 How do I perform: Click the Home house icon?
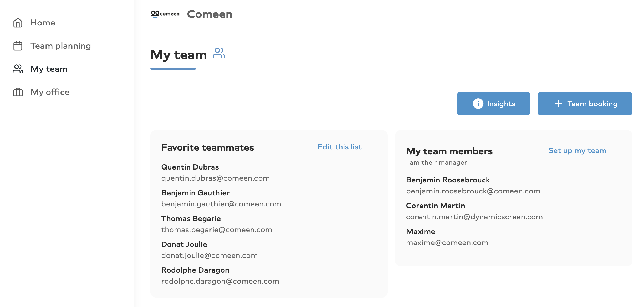pyautogui.click(x=18, y=23)
